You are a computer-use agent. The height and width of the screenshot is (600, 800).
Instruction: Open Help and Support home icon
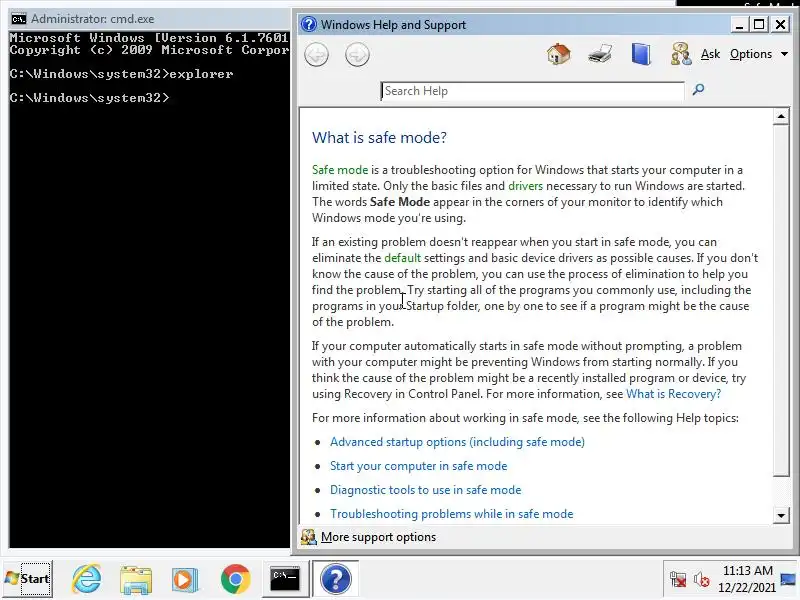558,54
